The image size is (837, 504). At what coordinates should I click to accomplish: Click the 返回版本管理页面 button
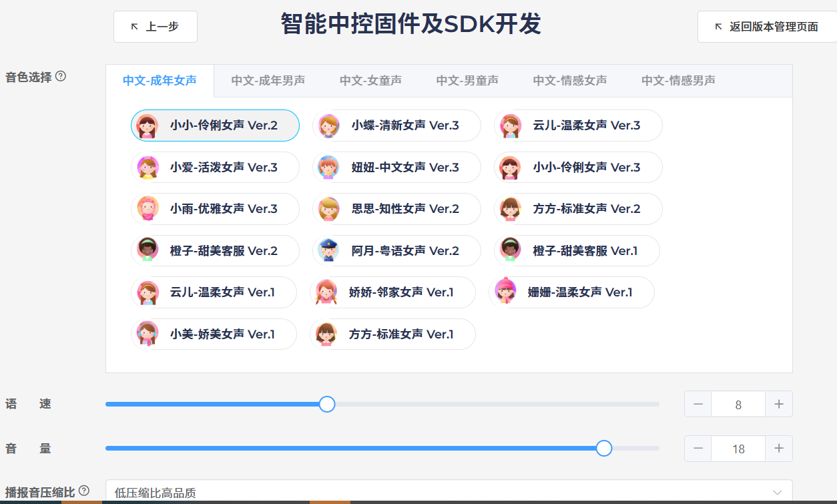pyautogui.click(x=767, y=27)
